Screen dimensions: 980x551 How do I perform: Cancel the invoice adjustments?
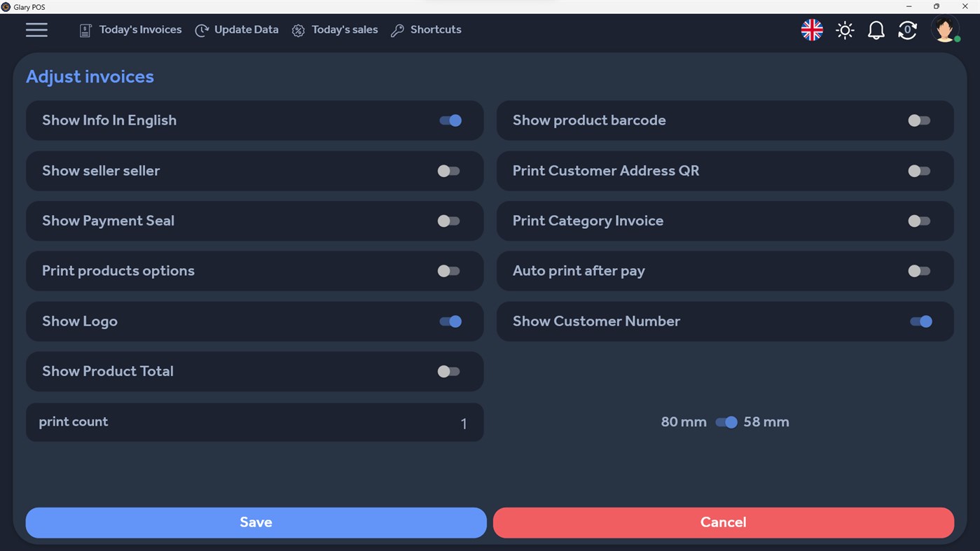(723, 522)
